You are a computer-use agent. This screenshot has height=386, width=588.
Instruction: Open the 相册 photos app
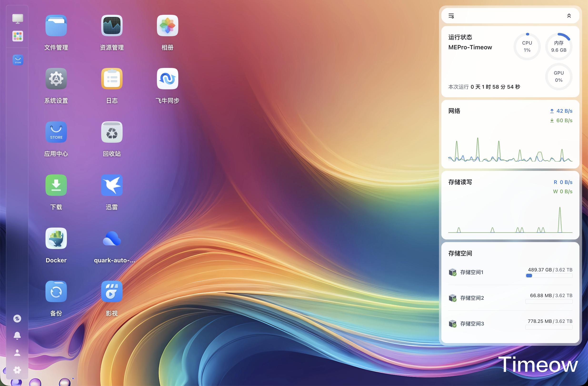(167, 26)
